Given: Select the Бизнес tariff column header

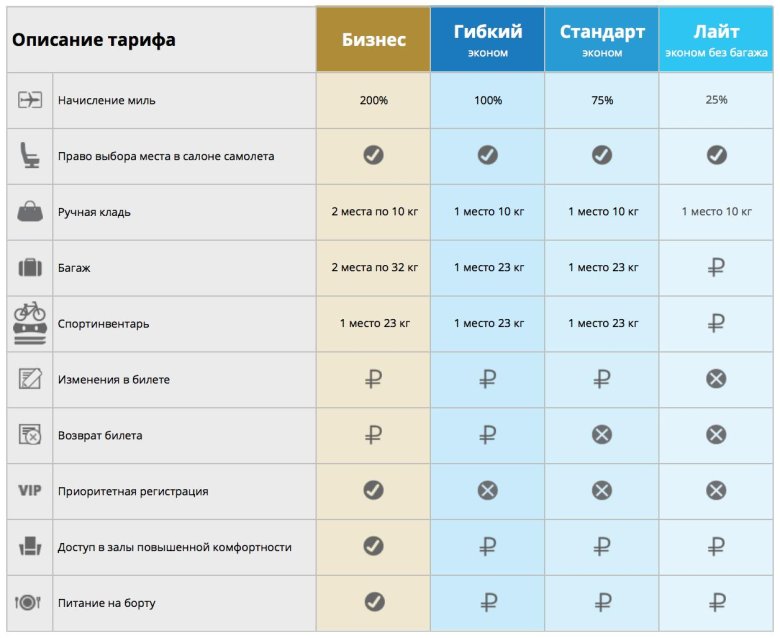Looking at the screenshot, I should 373,40.
